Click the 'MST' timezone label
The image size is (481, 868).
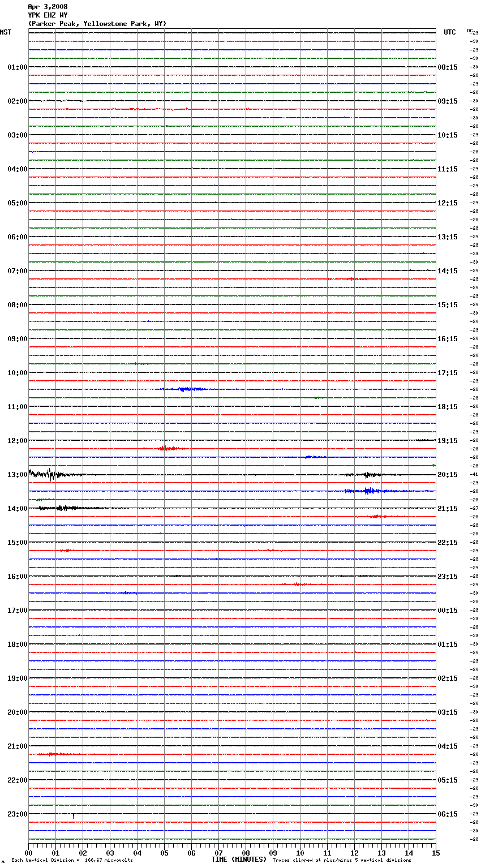[x=6, y=32]
